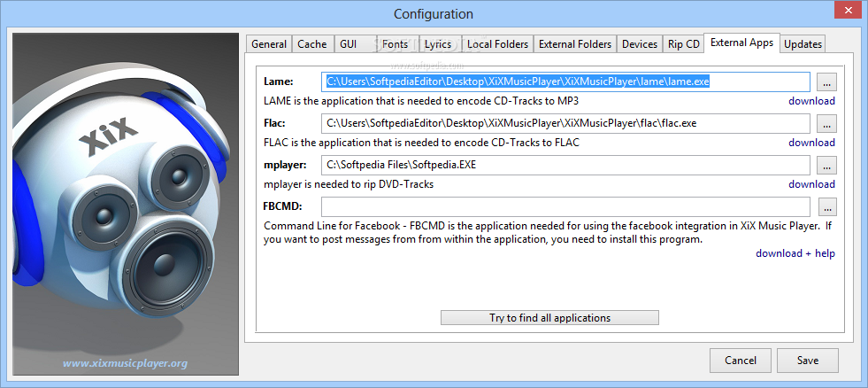Select the External Apps tab
The height and width of the screenshot is (388, 868).
[741, 43]
